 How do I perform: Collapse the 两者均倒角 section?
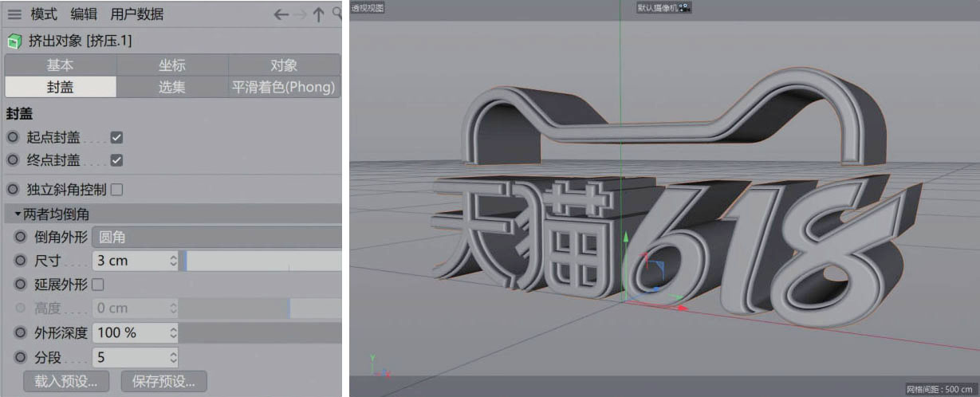click(18, 214)
